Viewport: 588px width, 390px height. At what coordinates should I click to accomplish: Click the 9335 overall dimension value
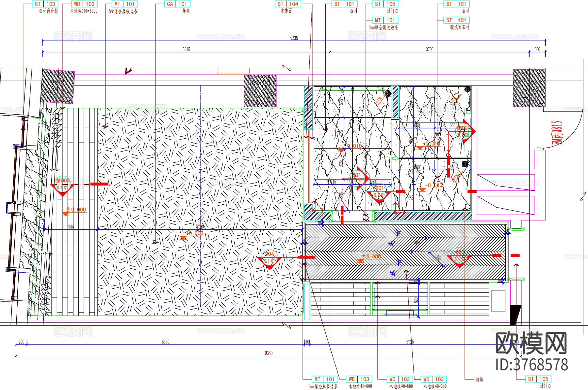(x=294, y=38)
